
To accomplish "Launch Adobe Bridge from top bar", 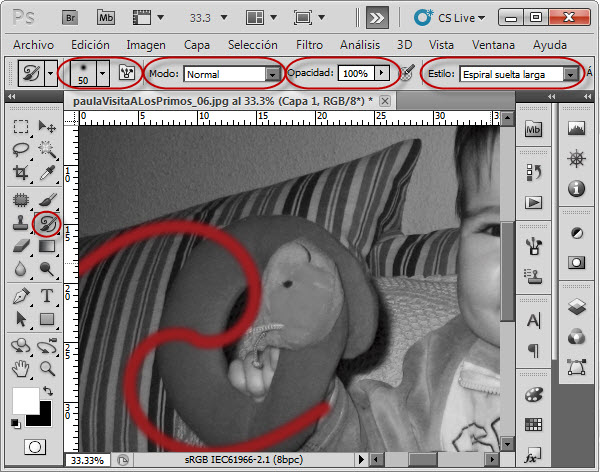I will coord(70,18).
